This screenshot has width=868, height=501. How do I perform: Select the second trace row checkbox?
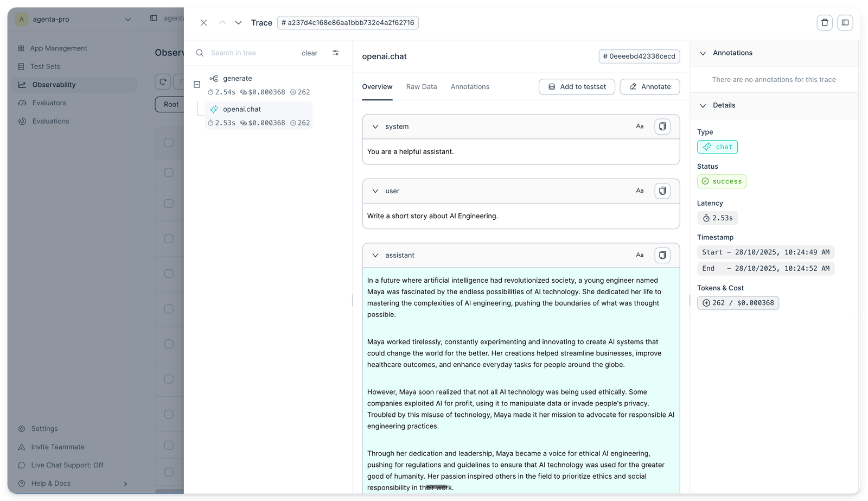(168, 172)
